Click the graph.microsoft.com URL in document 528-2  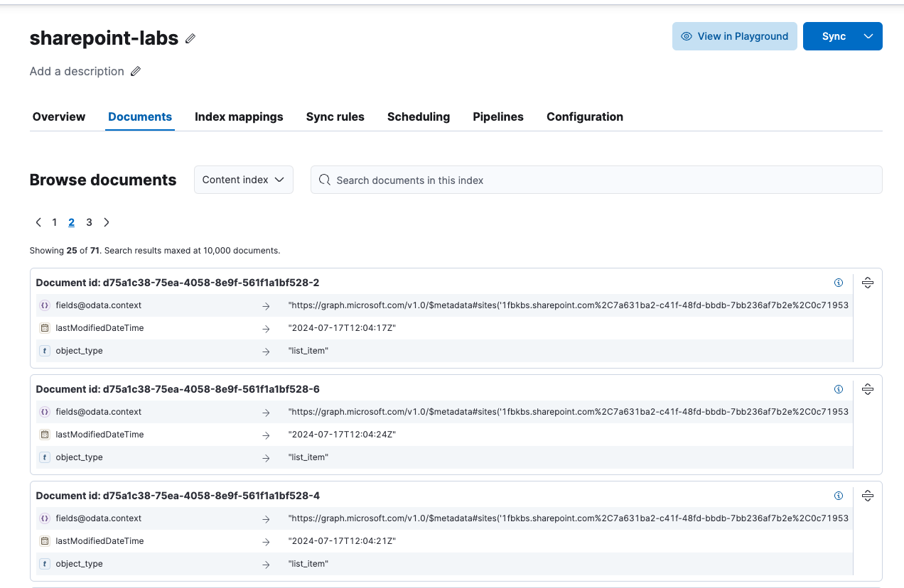click(569, 305)
